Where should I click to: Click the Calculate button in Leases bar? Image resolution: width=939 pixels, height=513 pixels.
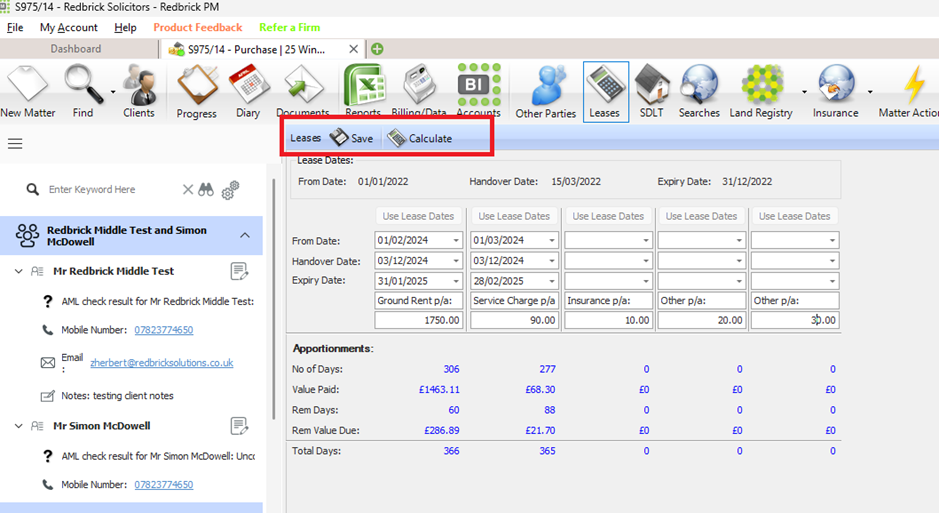(x=419, y=138)
